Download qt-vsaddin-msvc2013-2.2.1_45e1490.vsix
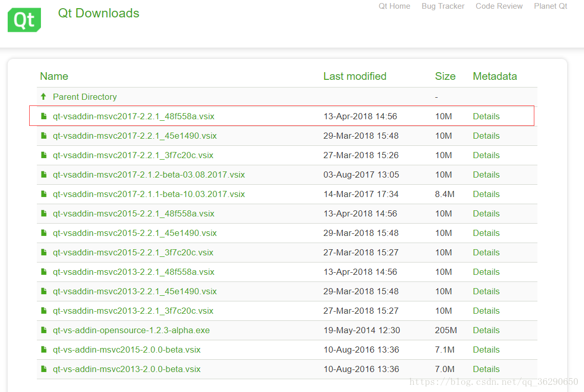584x392 pixels. pyautogui.click(x=135, y=291)
